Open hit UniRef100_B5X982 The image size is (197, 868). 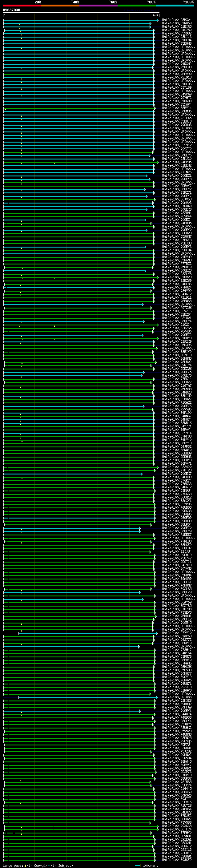(x=176, y=33)
